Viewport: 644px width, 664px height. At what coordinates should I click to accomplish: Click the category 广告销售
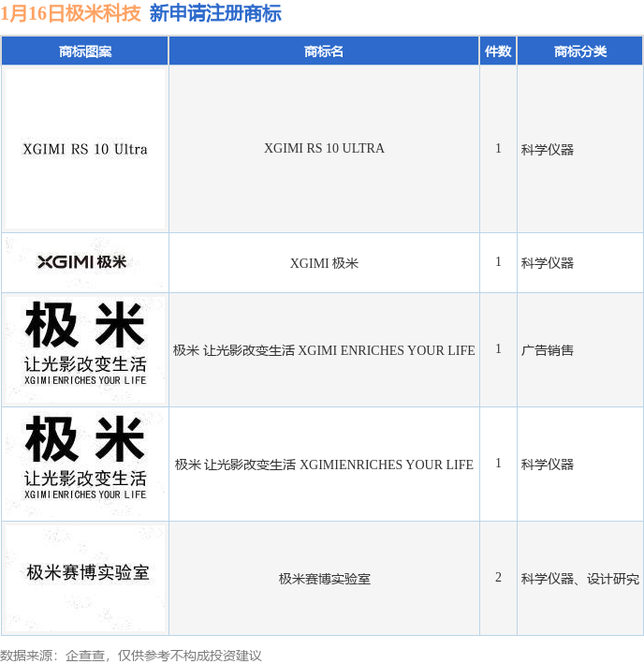pos(547,350)
